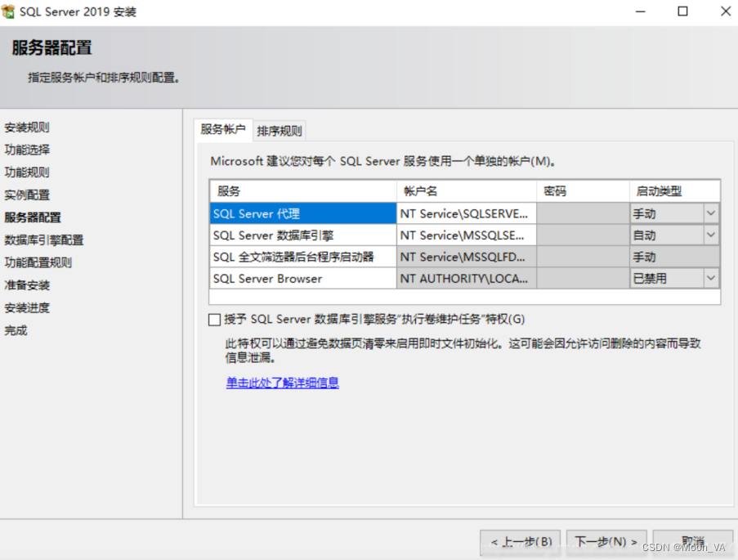The height and width of the screenshot is (560, 738).
Task: Select the SQL Server 代理 service row
Action: click(x=303, y=213)
